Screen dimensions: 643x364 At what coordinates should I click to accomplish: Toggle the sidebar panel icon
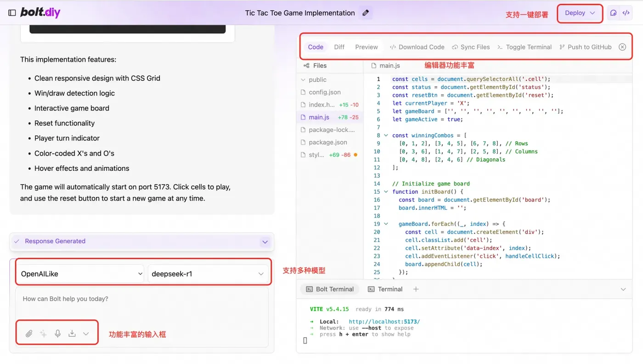(12, 13)
